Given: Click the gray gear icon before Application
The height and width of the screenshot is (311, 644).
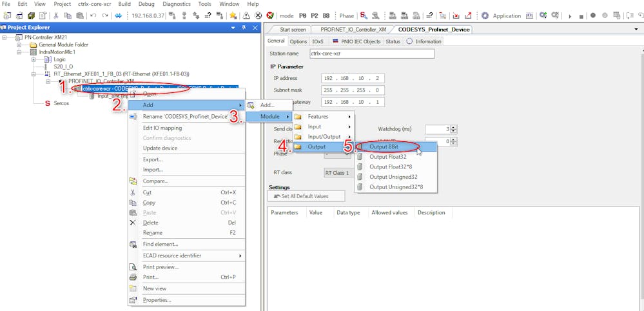Looking at the screenshot, I should coord(485,15).
